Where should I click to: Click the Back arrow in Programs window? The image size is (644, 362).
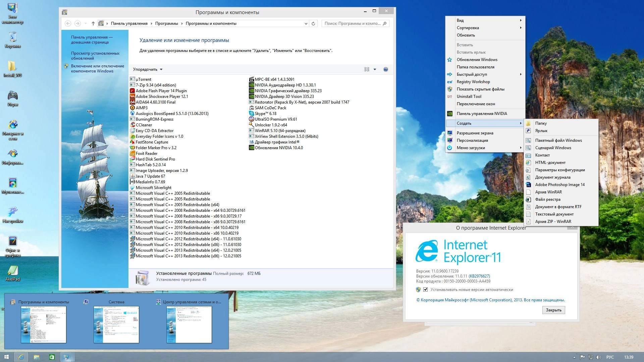[68, 23]
